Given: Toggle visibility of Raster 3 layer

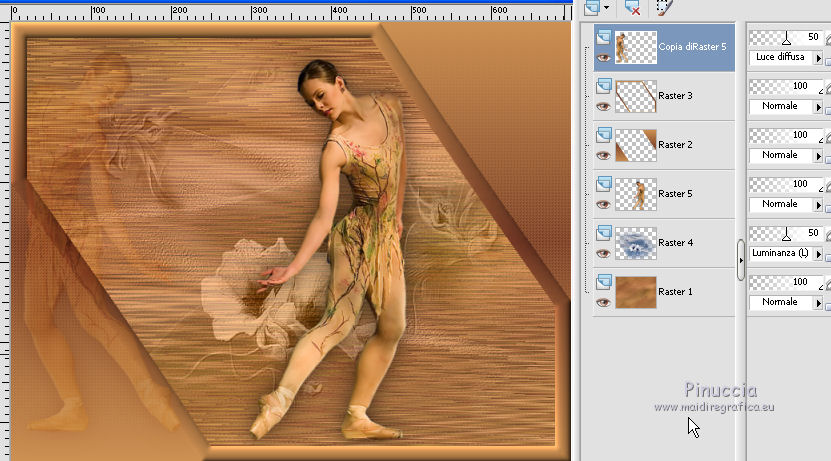Looking at the screenshot, I should [603, 107].
